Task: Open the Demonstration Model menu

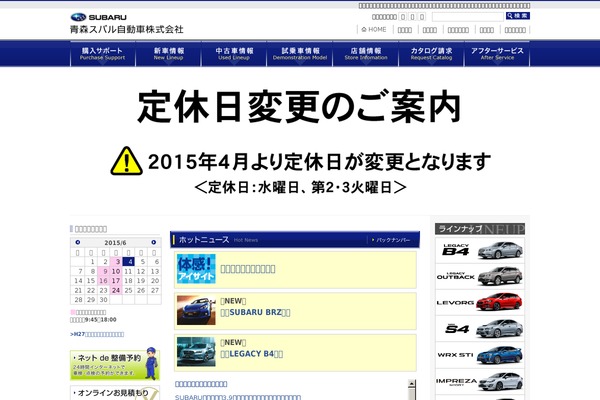Action: point(300,54)
